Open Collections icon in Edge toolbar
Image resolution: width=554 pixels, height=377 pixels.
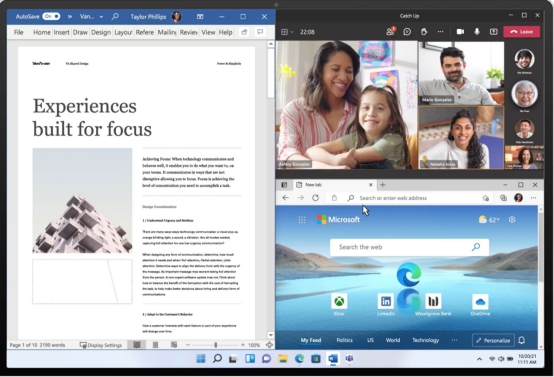503,198
